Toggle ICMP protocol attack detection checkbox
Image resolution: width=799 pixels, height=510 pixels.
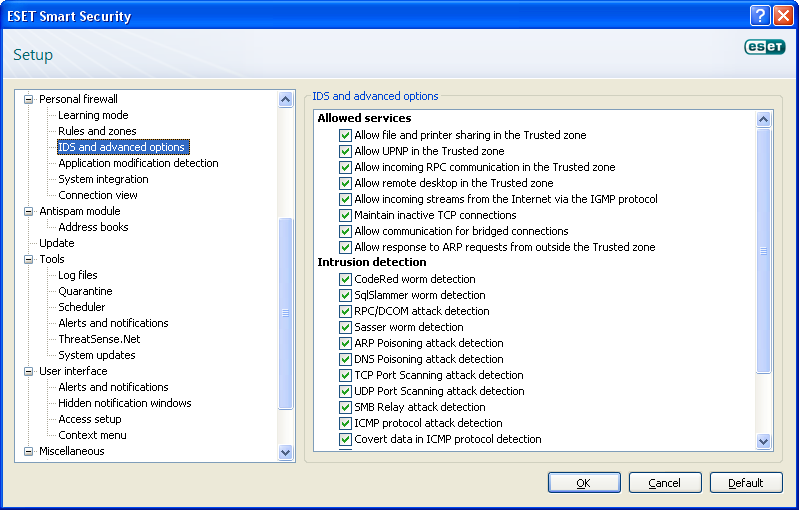[x=345, y=423]
